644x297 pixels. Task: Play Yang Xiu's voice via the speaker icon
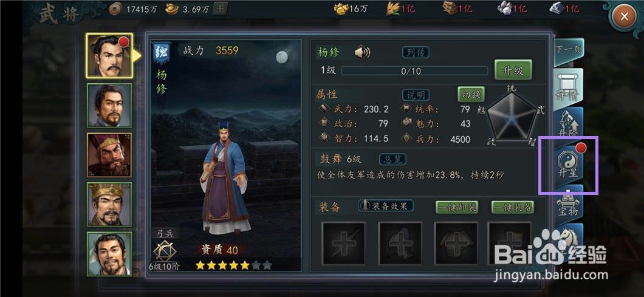point(362,52)
